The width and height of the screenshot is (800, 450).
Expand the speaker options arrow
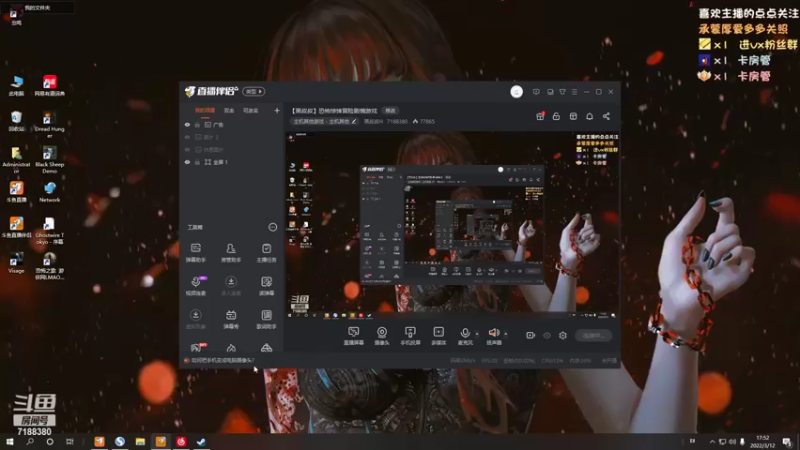506,334
